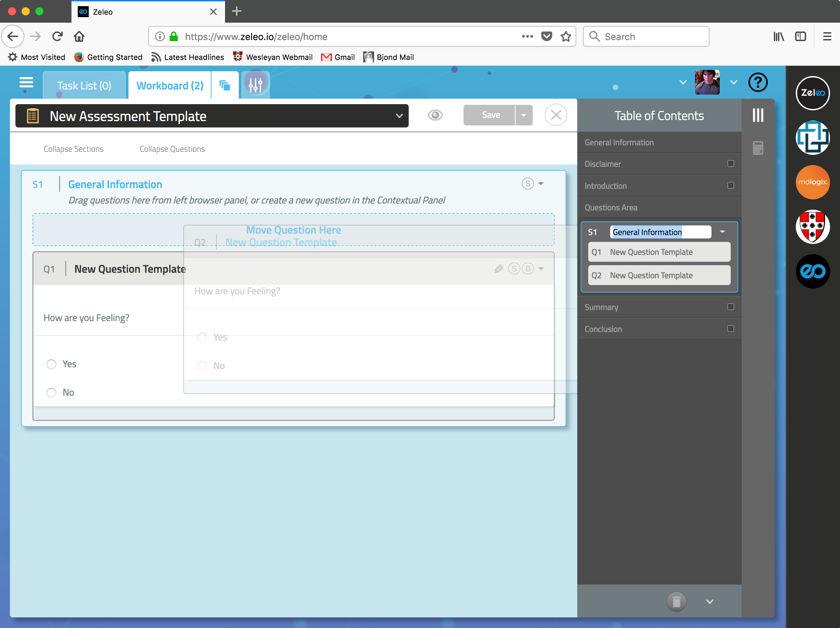Screen dimensions: 840x628
Task: Check the Summary section checkbox
Action: pos(730,307)
